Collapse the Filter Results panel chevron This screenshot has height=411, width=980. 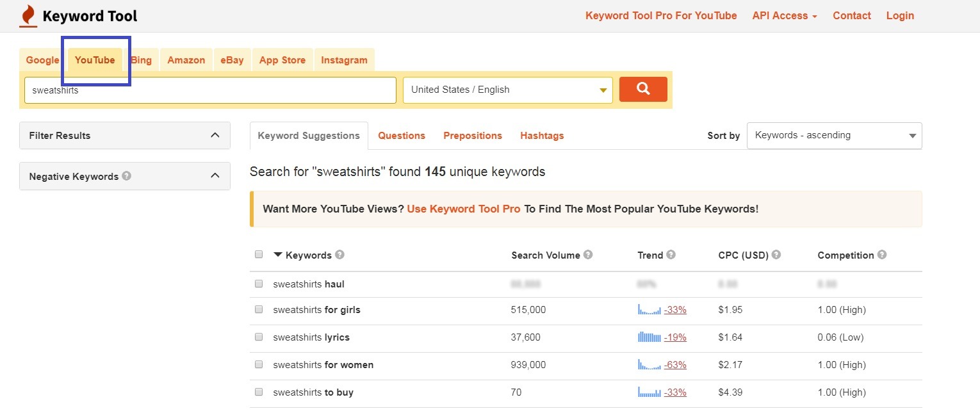(215, 135)
